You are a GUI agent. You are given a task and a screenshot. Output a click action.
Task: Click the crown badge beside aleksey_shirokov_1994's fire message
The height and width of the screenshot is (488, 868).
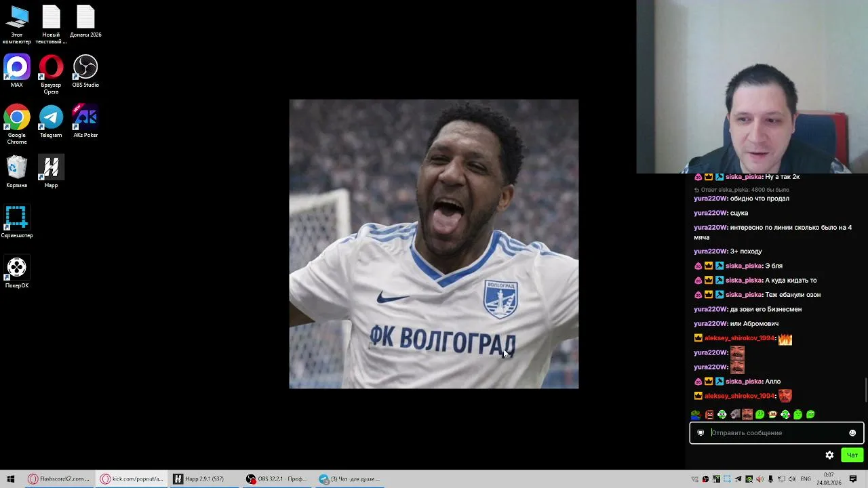[698, 338]
